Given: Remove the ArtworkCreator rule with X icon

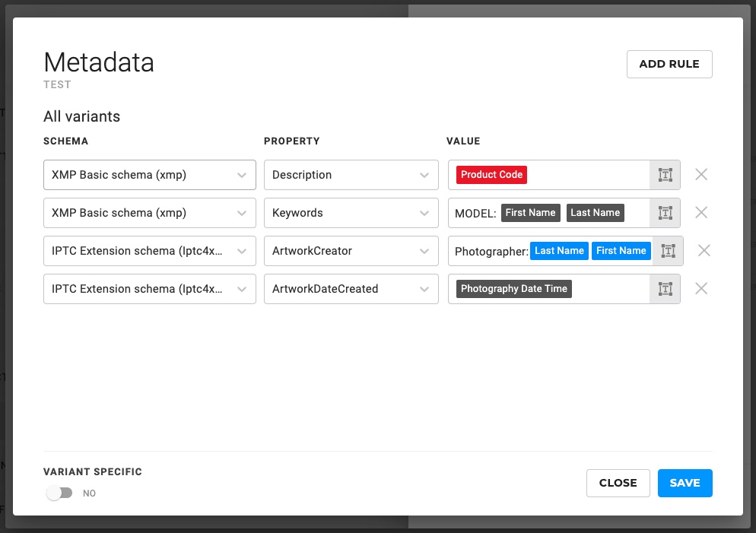Looking at the screenshot, I should [704, 251].
